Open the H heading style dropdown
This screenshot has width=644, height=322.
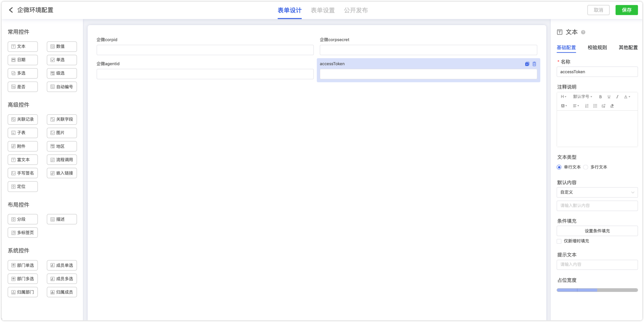pyautogui.click(x=563, y=97)
